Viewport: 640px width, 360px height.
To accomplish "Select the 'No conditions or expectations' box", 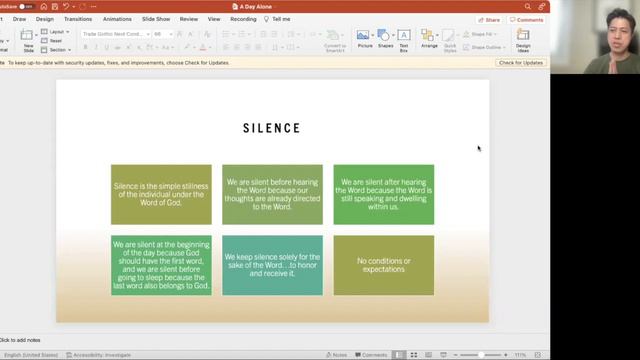I will 384,265.
